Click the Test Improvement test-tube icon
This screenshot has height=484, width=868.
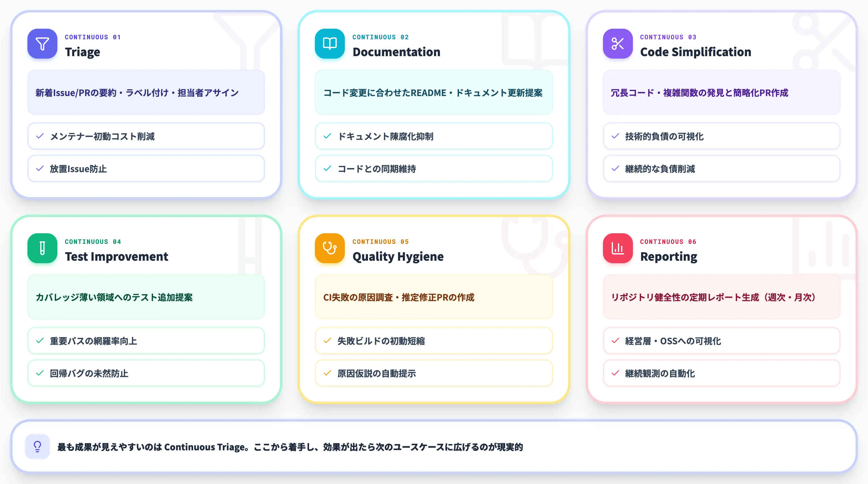pos(42,249)
